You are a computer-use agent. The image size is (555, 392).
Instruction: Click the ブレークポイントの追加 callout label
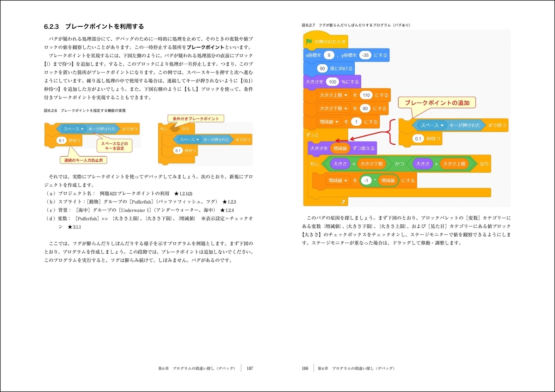(437, 103)
